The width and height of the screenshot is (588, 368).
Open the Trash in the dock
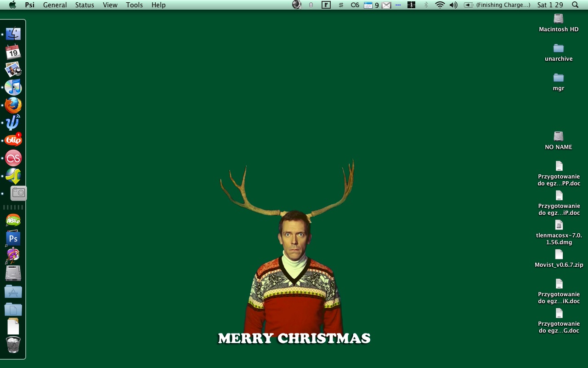(13, 345)
